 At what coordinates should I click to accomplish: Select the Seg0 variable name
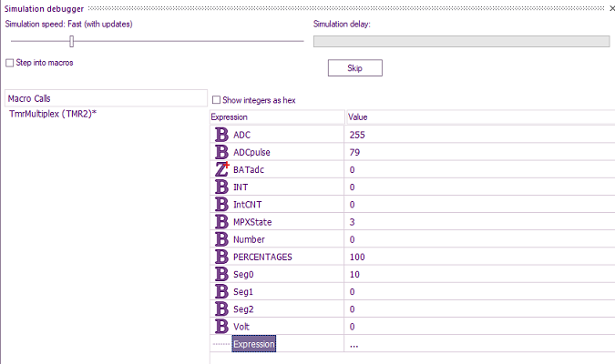point(243,274)
